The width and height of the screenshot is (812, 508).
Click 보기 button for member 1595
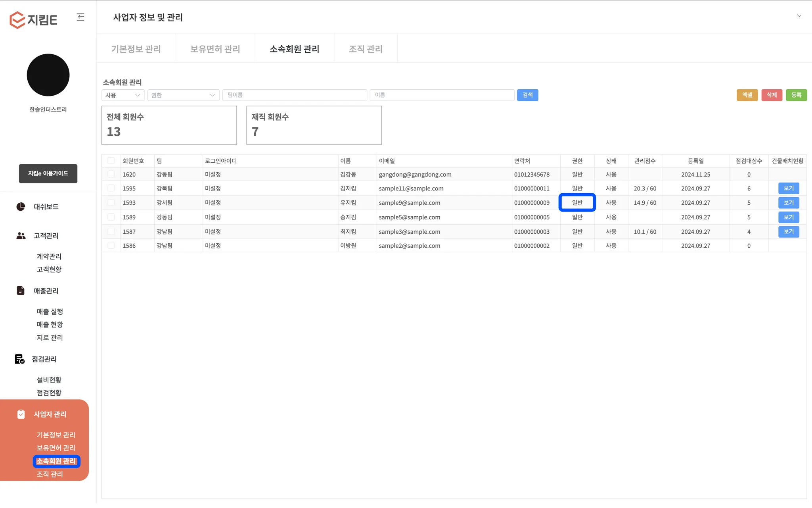point(788,188)
